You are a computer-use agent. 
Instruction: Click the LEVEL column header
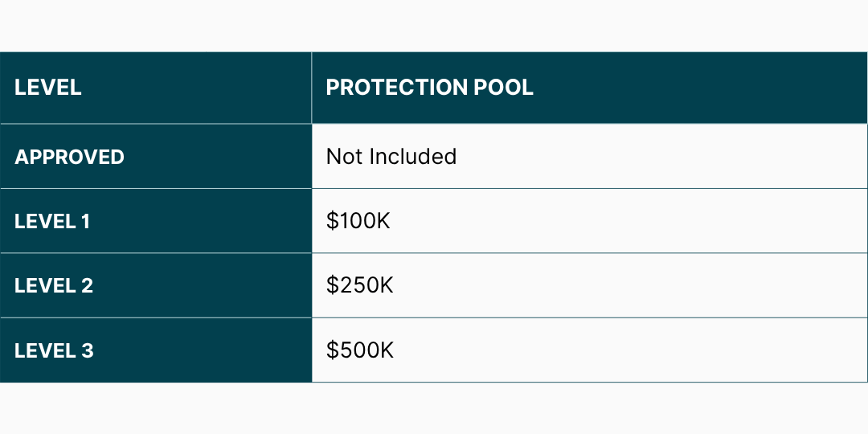pyautogui.click(x=48, y=88)
